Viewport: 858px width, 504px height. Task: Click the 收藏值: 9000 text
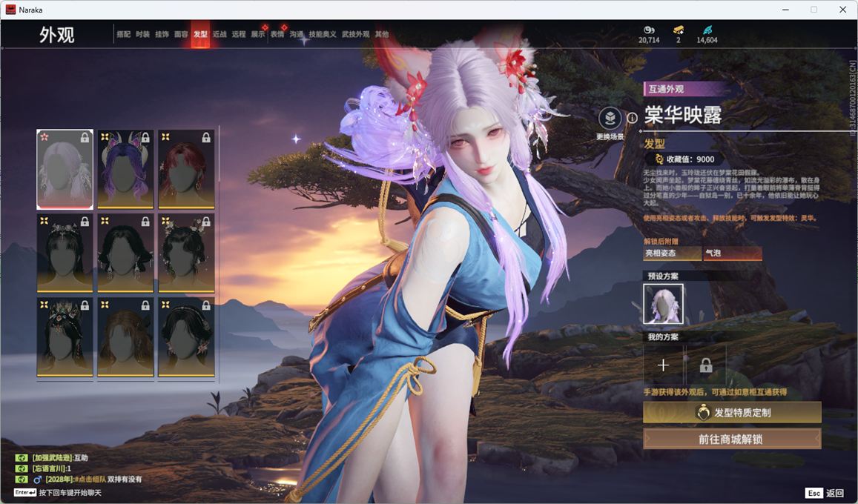(690, 159)
